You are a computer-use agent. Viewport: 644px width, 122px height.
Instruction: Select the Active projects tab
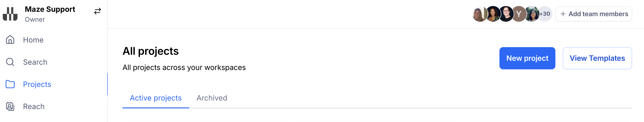point(156,98)
